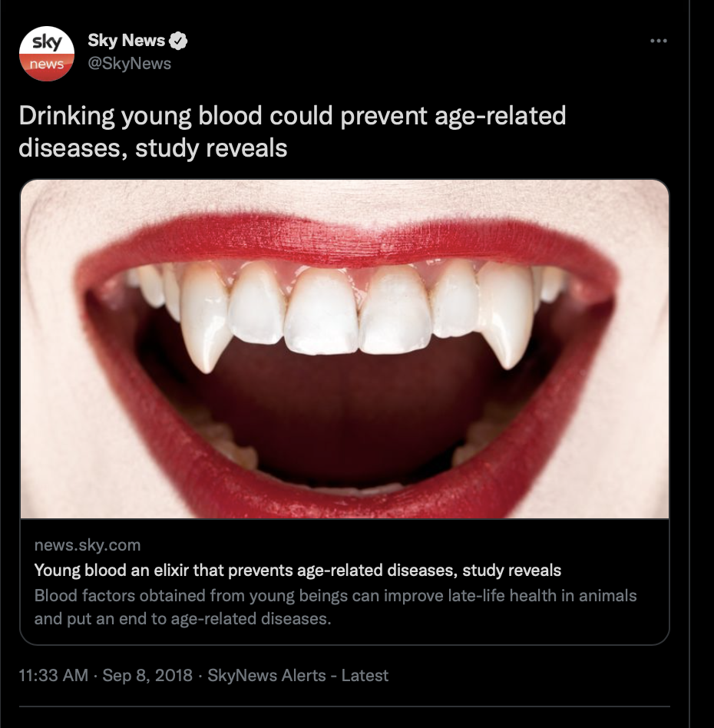Open the @SkyNews handle link
Screen dimensions: 714x728
pyautogui.click(x=130, y=63)
